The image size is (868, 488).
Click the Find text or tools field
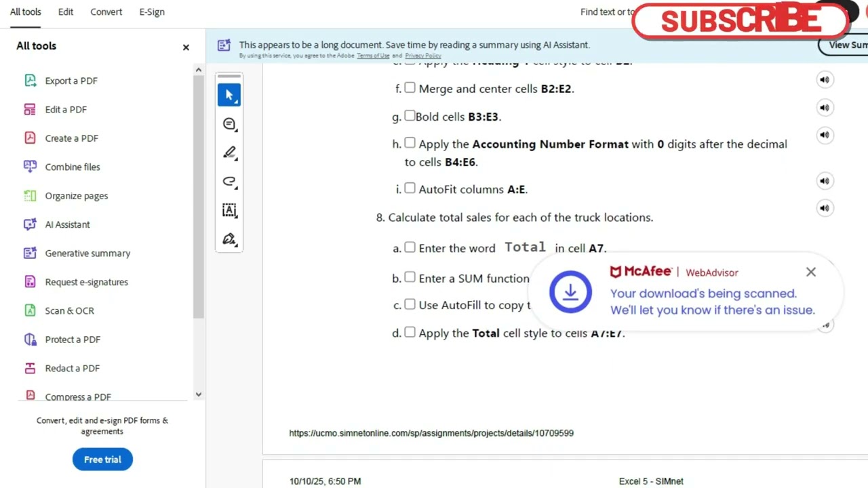[607, 12]
